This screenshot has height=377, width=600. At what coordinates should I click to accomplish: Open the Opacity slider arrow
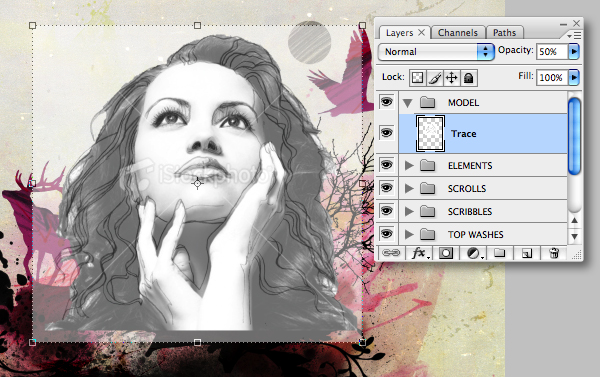[x=574, y=51]
